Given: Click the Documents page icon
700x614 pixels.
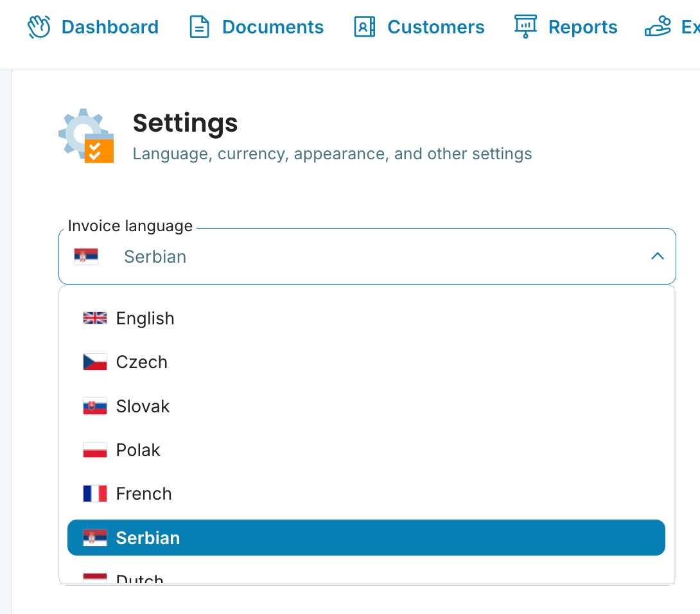Looking at the screenshot, I should coord(199,27).
